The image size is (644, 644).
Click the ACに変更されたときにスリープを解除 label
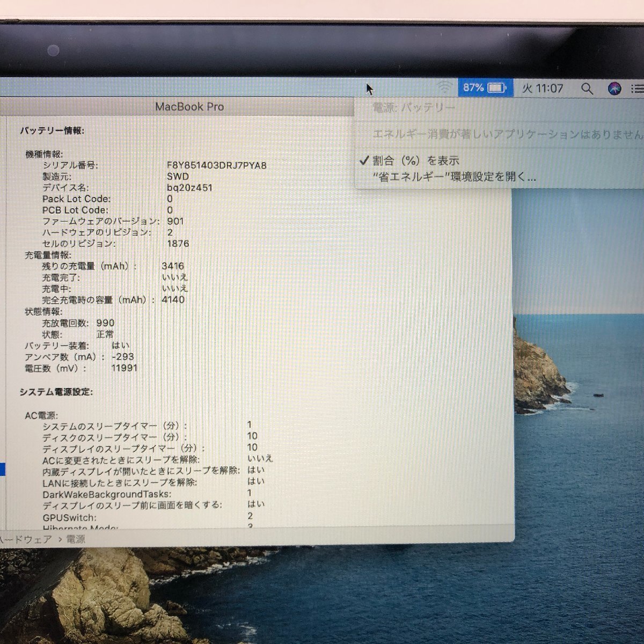pyautogui.click(x=121, y=460)
